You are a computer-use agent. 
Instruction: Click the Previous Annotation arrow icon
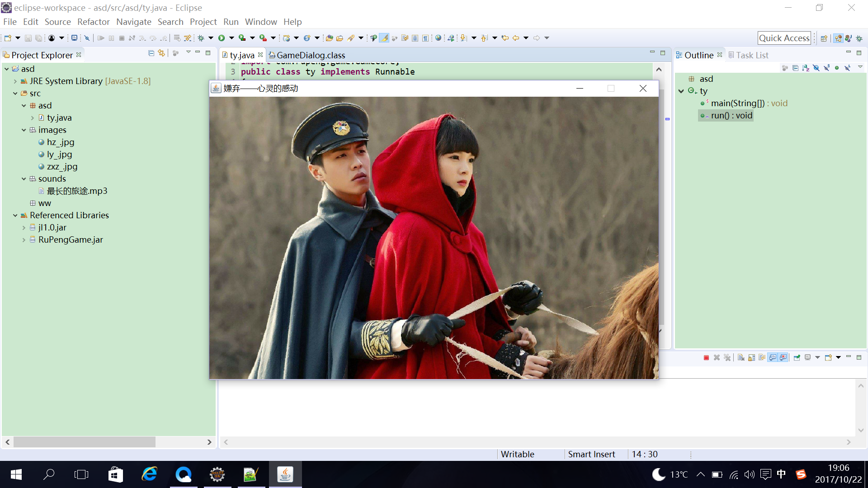tap(484, 38)
